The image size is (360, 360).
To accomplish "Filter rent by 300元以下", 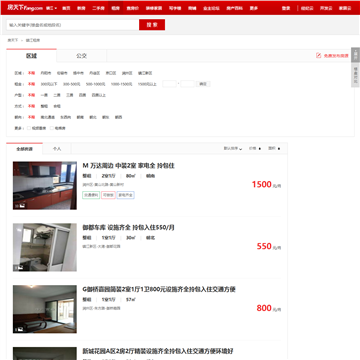I will (x=49, y=84).
